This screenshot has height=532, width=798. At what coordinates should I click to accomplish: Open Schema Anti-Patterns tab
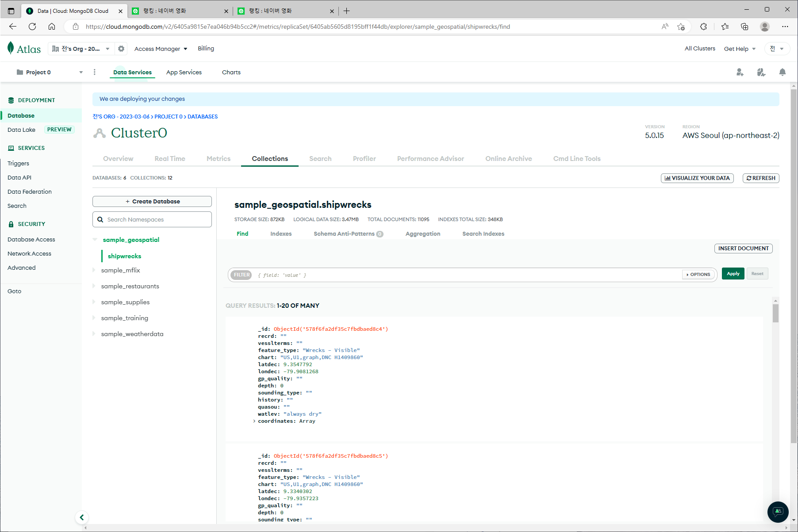point(349,234)
